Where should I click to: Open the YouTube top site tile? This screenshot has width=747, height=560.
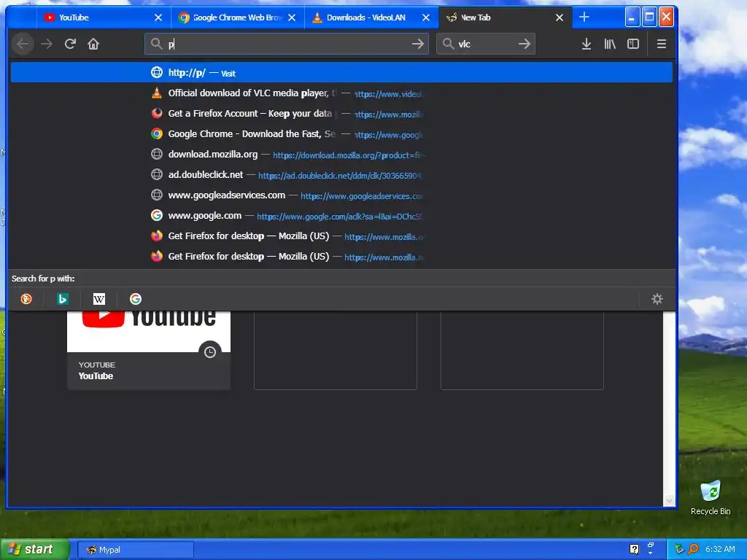point(149,351)
